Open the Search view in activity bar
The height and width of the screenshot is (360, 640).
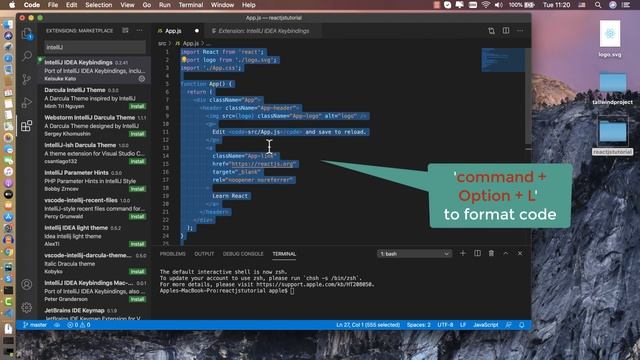coord(27,56)
